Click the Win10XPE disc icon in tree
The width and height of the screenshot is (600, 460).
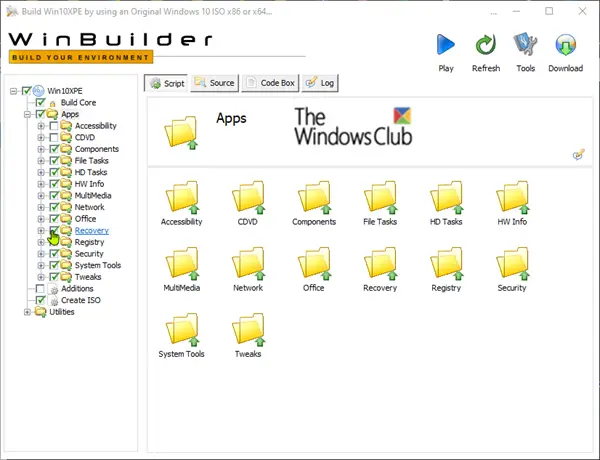point(38,91)
